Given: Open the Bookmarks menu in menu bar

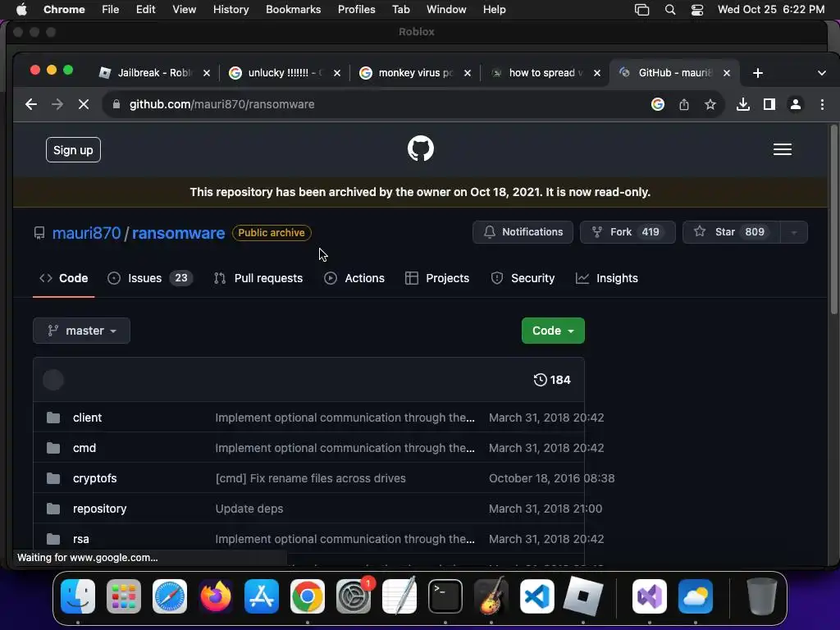Looking at the screenshot, I should click(293, 10).
